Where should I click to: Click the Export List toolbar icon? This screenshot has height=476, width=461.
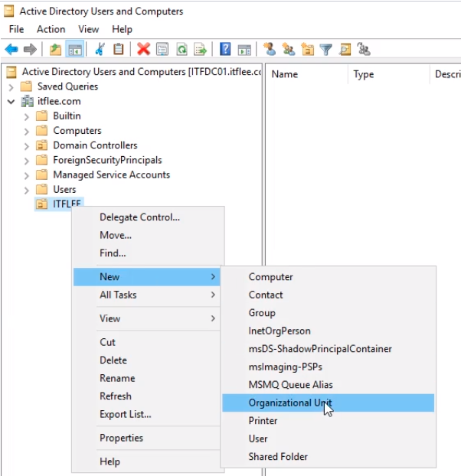point(201,49)
